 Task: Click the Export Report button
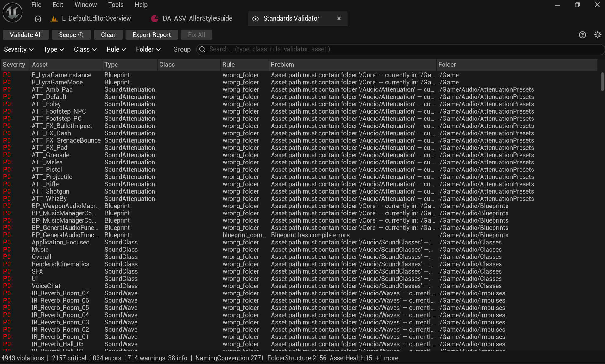click(x=152, y=35)
